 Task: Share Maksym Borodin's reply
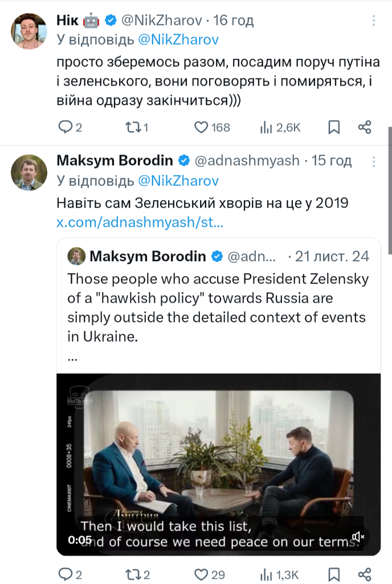point(365,574)
